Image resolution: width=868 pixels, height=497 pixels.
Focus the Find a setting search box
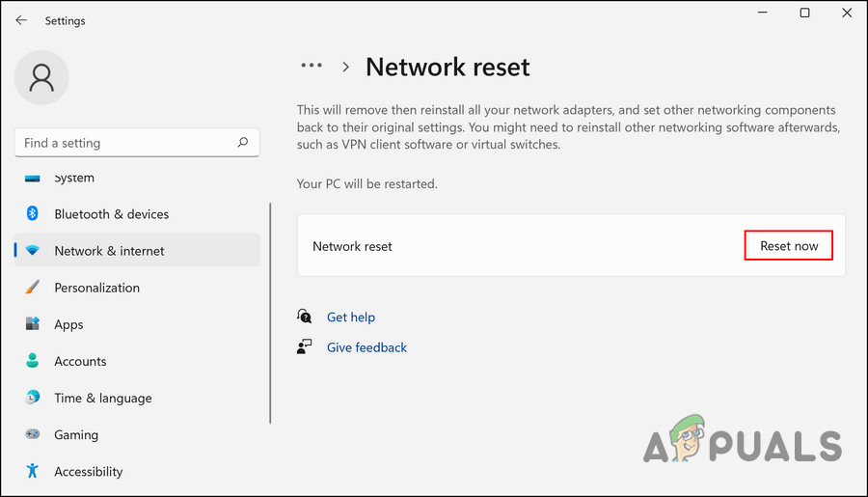point(125,143)
